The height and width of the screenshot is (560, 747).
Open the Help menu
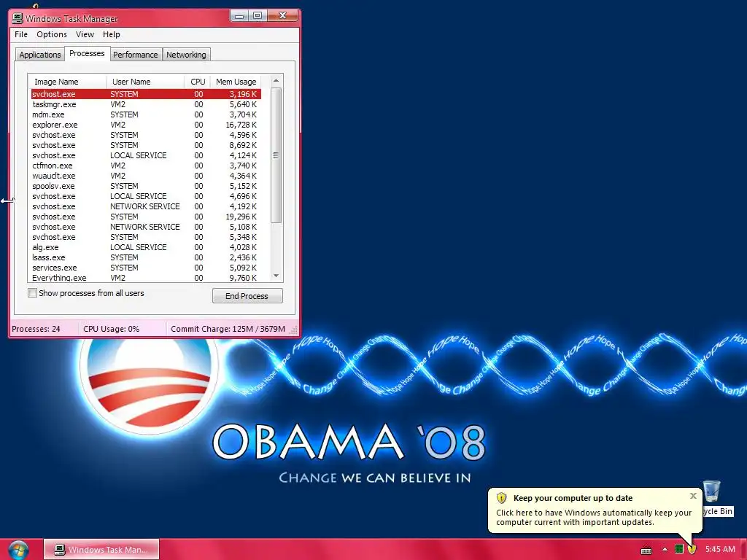click(x=112, y=34)
